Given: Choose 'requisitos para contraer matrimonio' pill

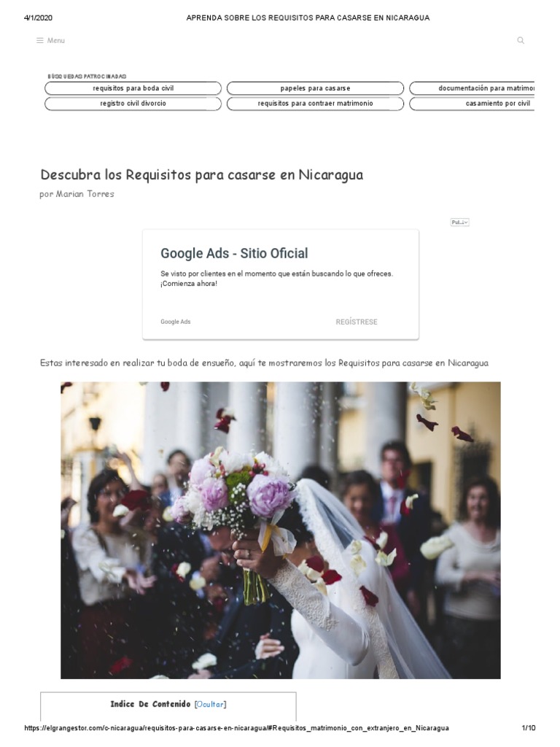Looking at the screenshot, I should tap(315, 104).
